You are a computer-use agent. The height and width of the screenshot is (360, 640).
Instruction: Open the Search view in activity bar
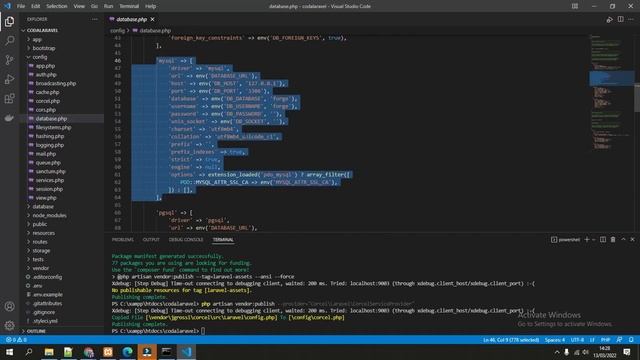coord(9,40)
